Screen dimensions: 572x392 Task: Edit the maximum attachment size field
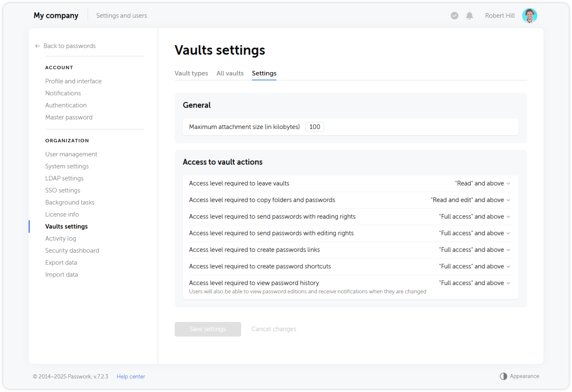pyautogui.click(x=315, y=127)
